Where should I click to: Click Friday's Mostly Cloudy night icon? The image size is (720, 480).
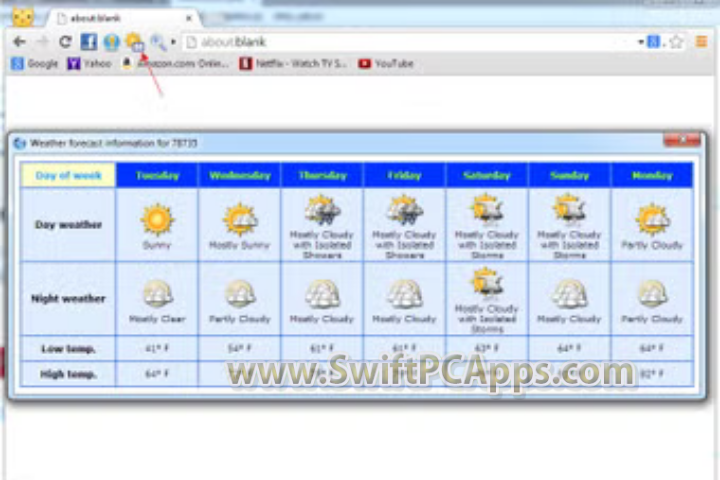click(x=405, y=294)
